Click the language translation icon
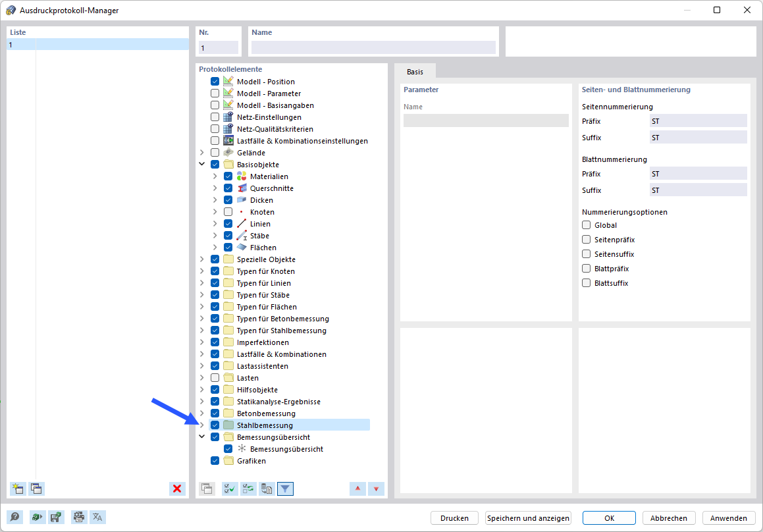 (98, 517)
